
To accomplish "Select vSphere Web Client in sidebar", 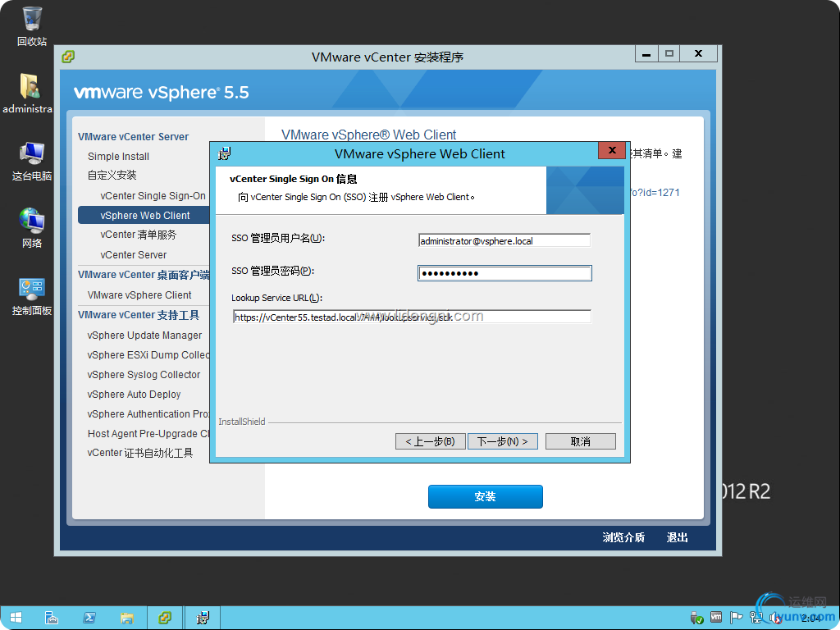I will 144,216.
